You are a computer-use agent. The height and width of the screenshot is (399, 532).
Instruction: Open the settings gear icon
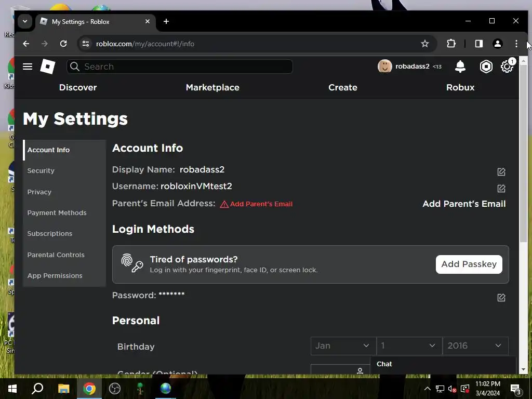coord(507,66)
